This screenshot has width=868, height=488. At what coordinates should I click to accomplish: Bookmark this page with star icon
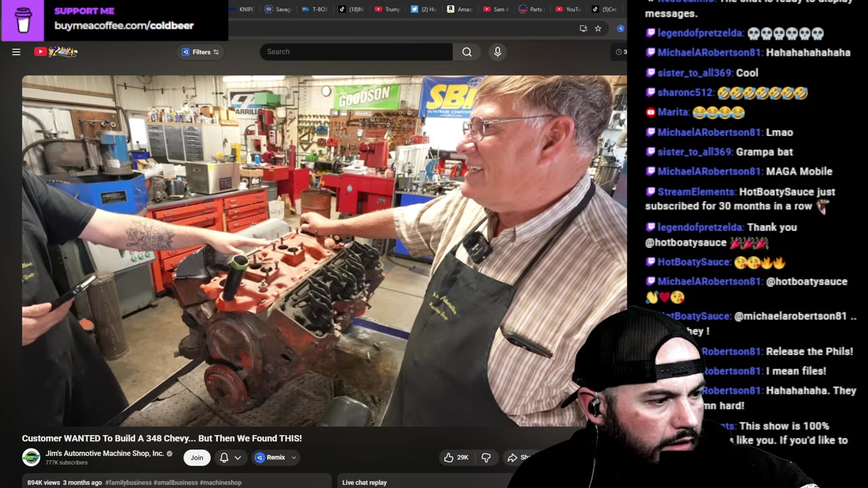pyautogui.click(x=598, y=28)
